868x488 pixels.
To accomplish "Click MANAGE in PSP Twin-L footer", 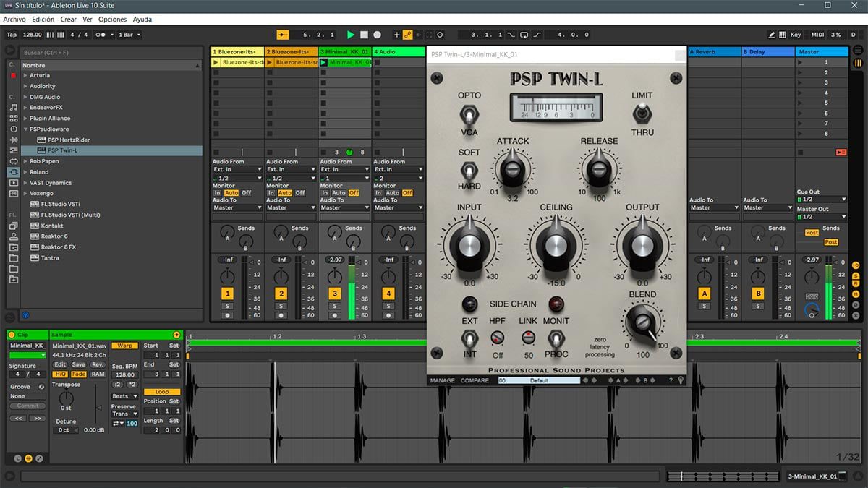I will 443,380.
